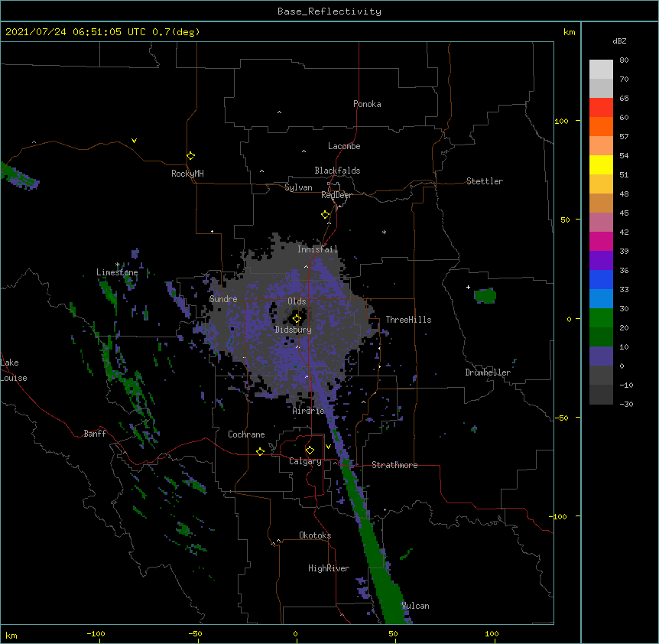Screen dimensions: 659x644
Task: Pick the yellow swatch between 54 and 51 dBZ
Action: [601, 164]
